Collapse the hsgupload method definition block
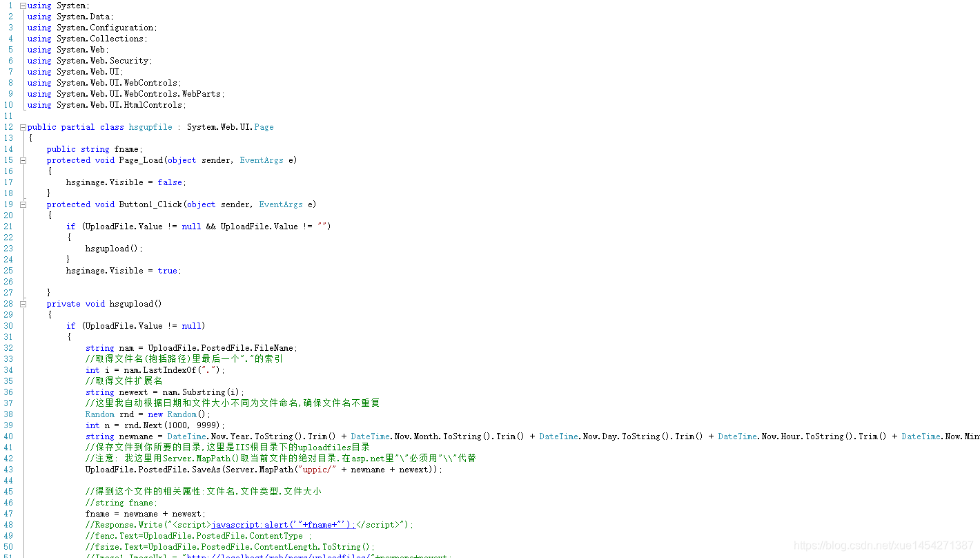The width and height of the screenshot is (980, 558). point(23,304)
